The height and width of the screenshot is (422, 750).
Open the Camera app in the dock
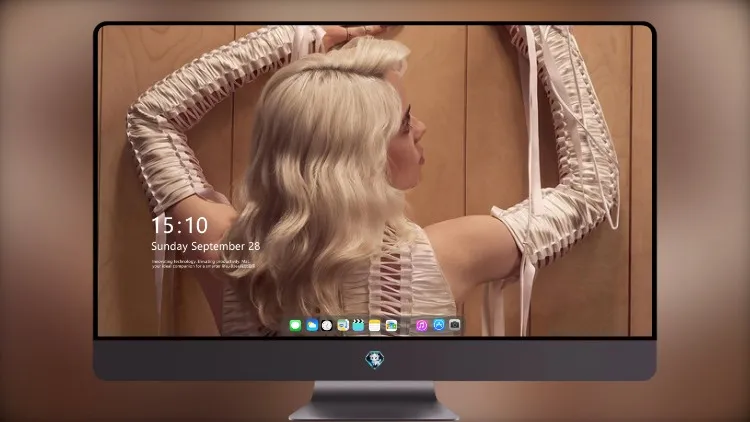pyautogui.click(x=454, y=325)
